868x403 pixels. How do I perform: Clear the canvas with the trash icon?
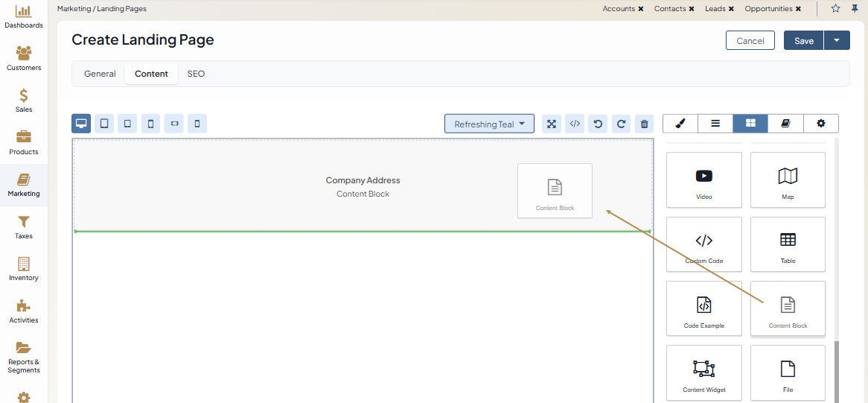point(645,124)
